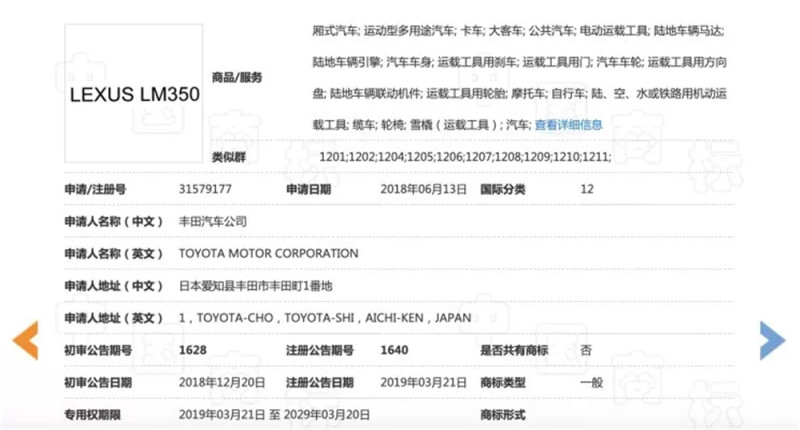Click preliminary announcement issue number 1628
Screen dimensions: 800x430
click(192, 350)
